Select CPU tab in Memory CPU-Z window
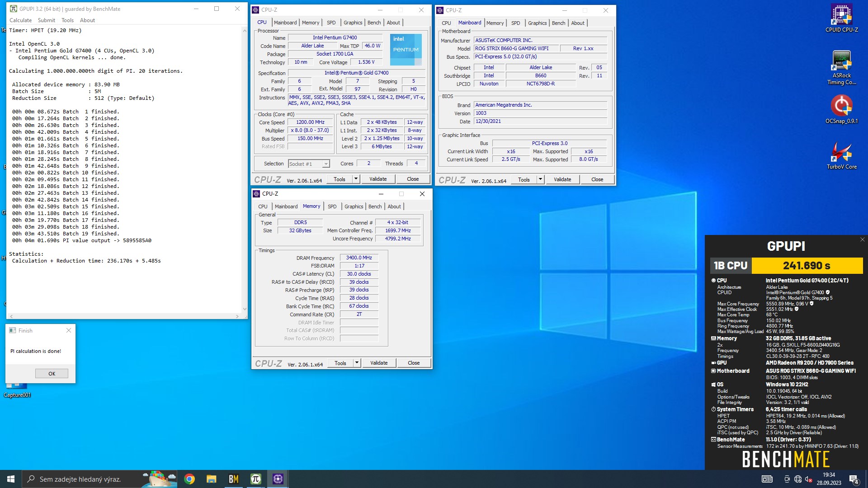The width and height of the screenshot is (868, 488). pos(263,206)
